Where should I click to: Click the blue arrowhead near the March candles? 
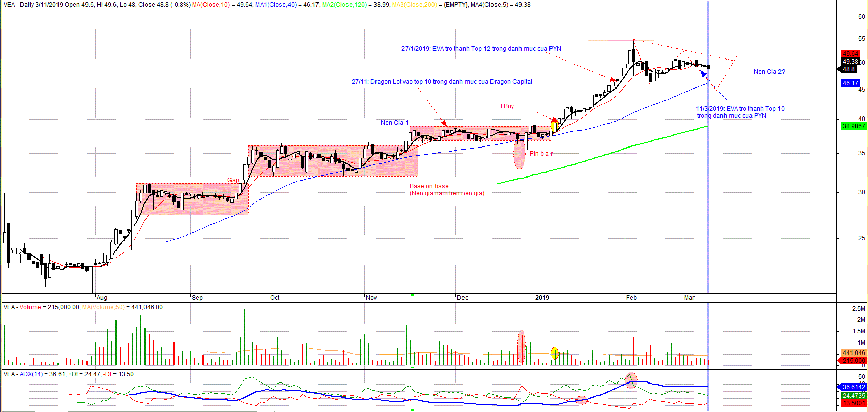[x=703, y=75]
